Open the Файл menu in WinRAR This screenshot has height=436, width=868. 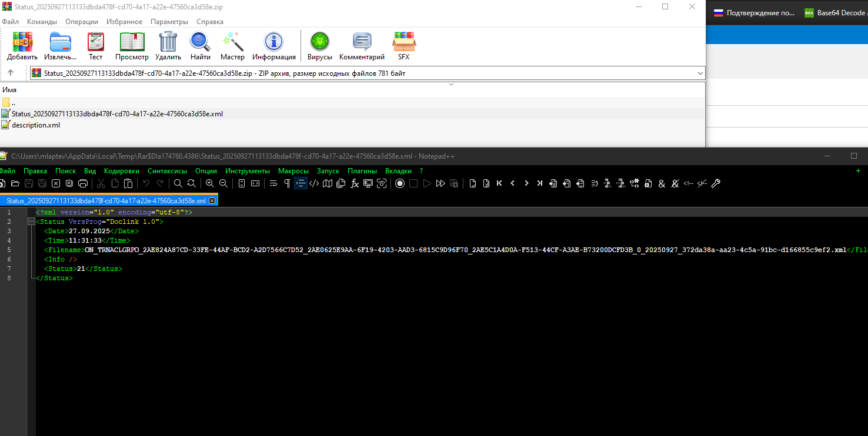point(11,22)
